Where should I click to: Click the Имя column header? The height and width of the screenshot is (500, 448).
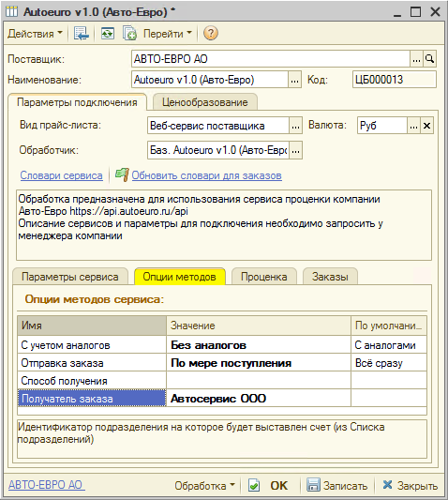(92, 326)
